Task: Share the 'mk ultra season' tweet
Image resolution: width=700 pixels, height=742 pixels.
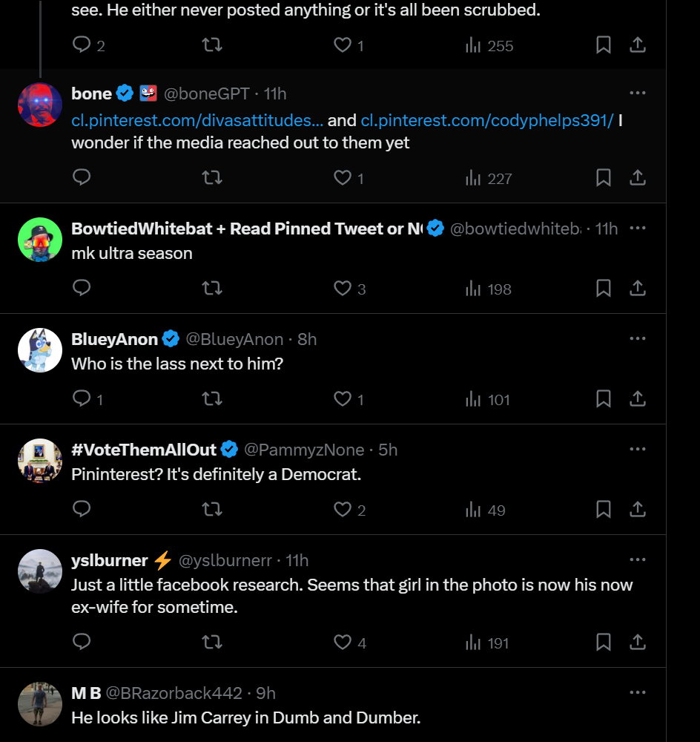Action: pos(638,288)
